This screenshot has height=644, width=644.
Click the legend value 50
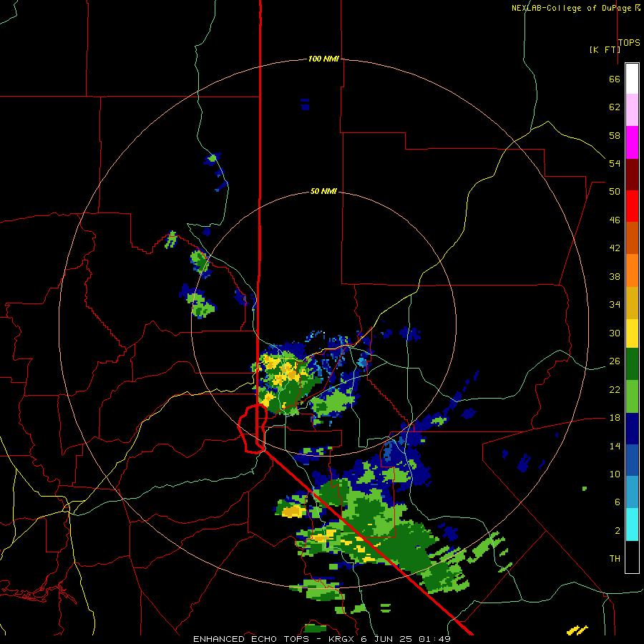pyautogui.click(x=615, y=192)
